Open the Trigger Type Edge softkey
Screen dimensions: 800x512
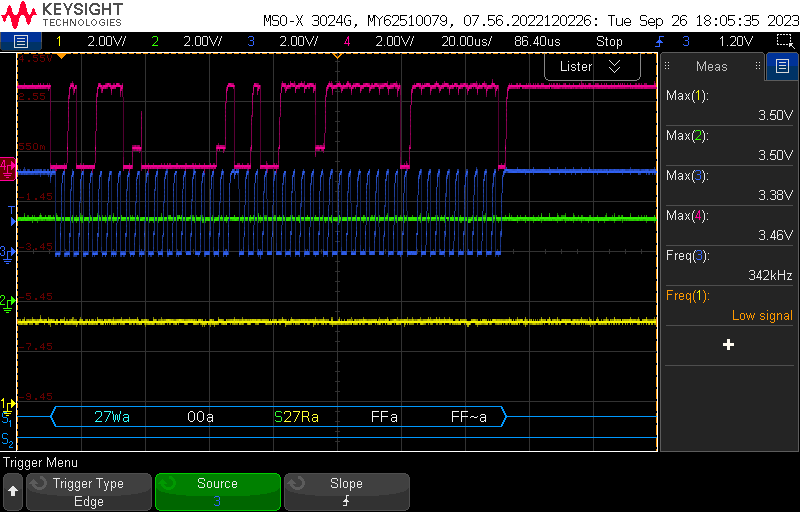click(x=89, y=492)
